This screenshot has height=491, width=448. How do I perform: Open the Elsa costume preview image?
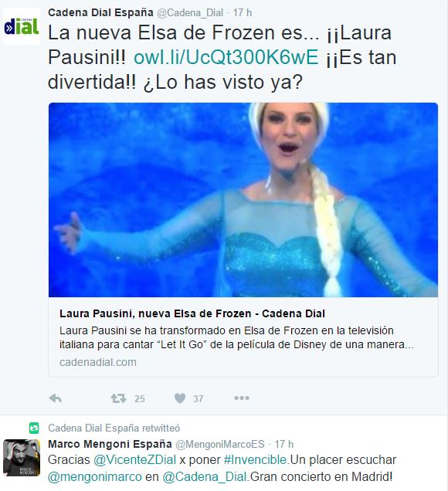tap(243, 200)
